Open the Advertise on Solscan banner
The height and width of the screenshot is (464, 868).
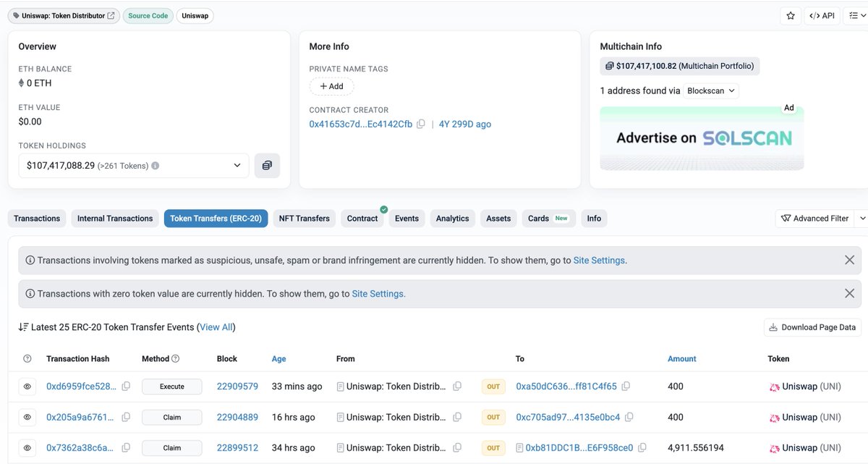click(x=702, y=138)
